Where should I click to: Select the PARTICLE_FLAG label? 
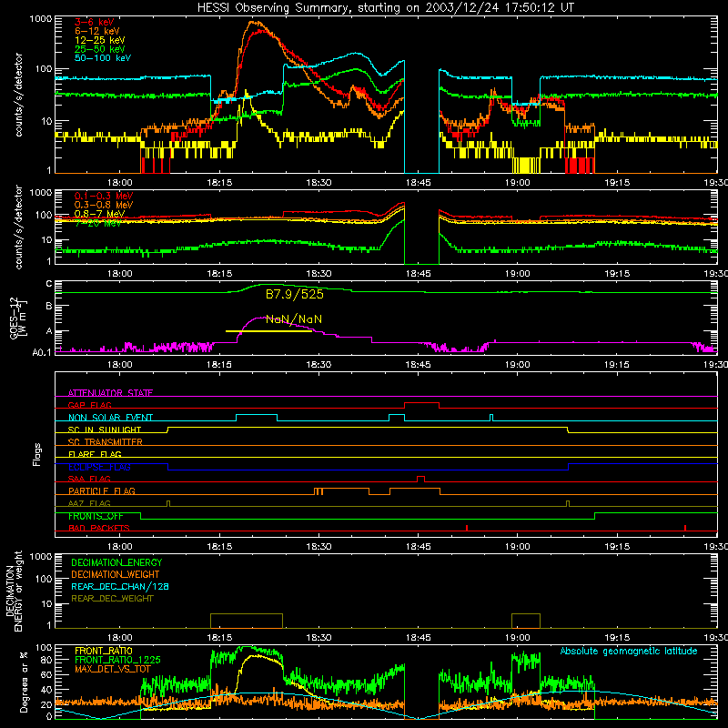(x=102, y=490)
